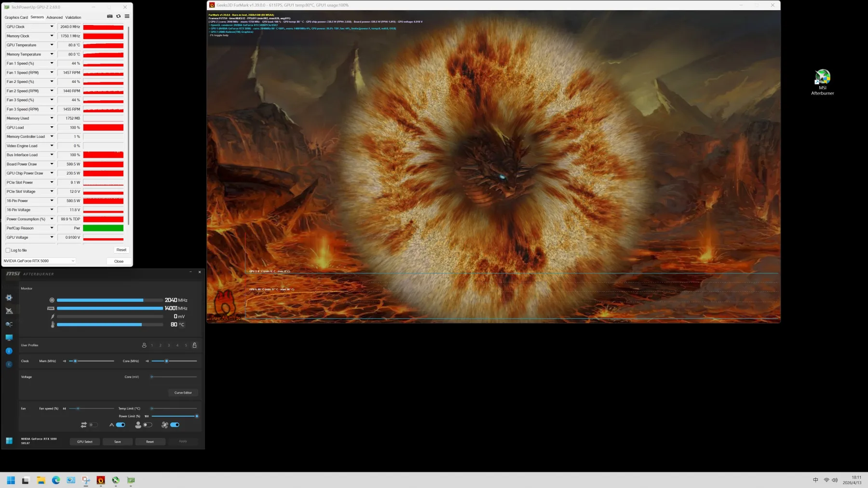Screen dimensions: 868x488
Task: Select user profile slot 1
Action: pos(152,345)
